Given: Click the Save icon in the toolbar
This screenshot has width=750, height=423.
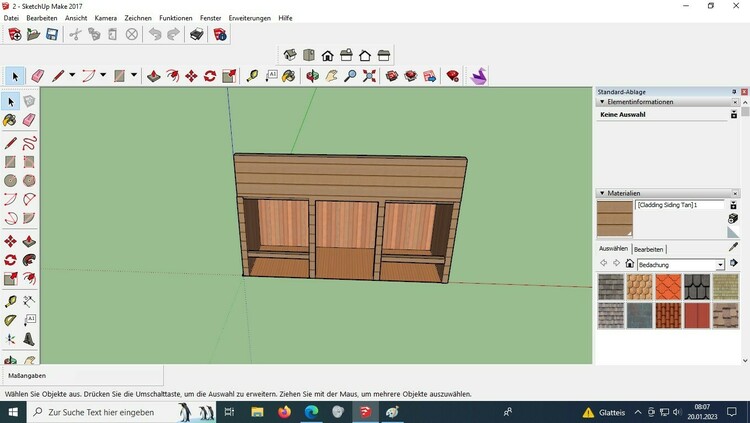Looking at the screenshot, I should 51,34.
